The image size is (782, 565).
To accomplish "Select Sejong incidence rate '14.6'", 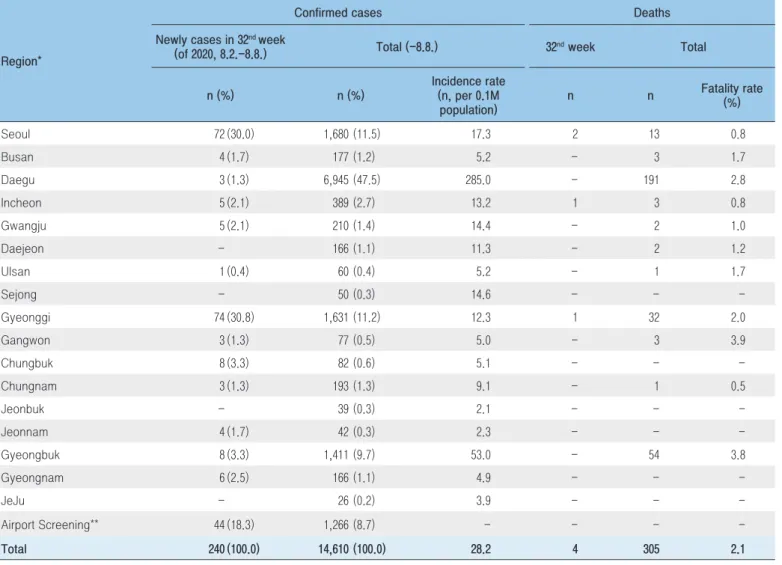I will tap(481, 295).
